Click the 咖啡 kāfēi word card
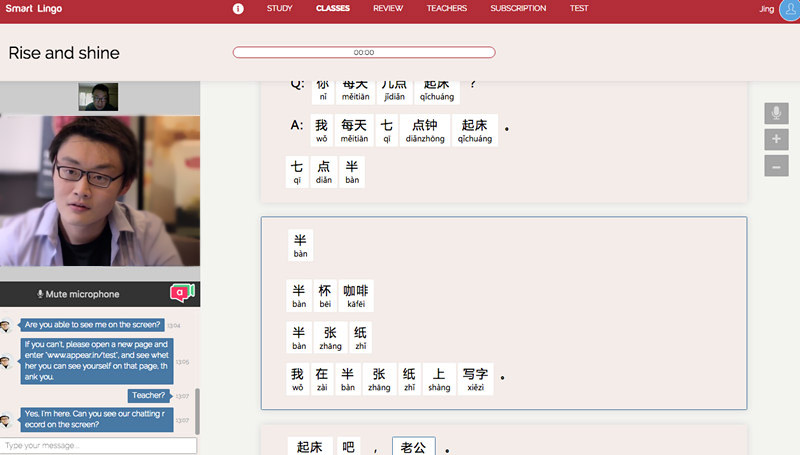Screen dimensions: 800x455 click(355, 295)
